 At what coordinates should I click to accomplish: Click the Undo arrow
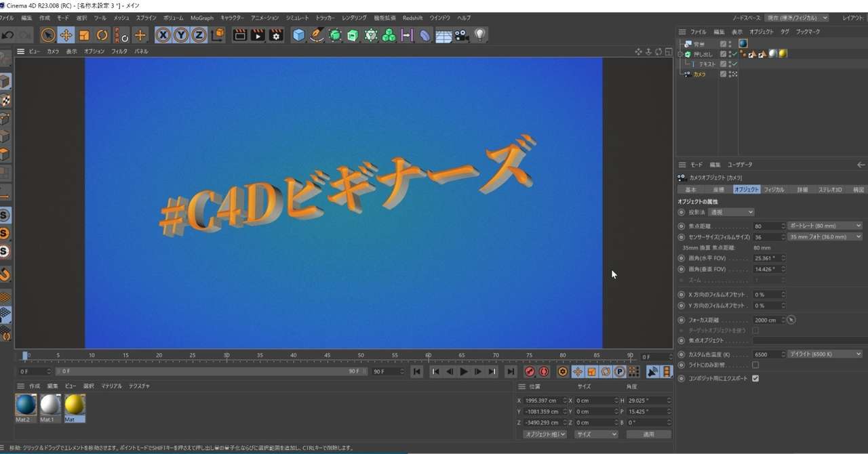point(8,35)
